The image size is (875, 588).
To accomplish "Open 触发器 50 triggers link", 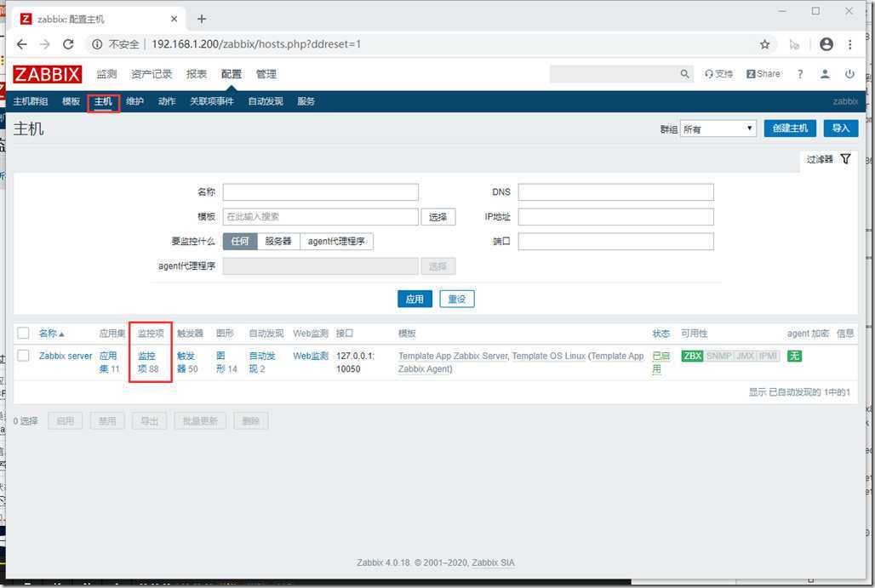I will point(187,362).
